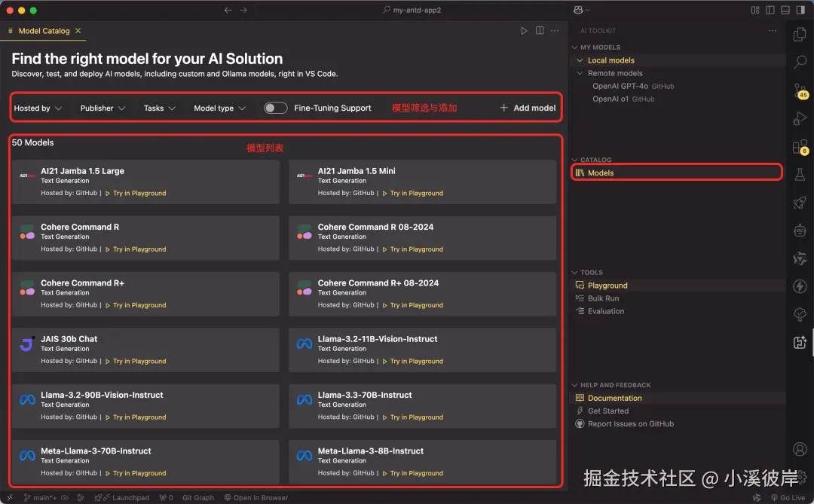Click the main*+ branch in the status bar
This screenshot has width=814, height=504.
tap(41, 497)
